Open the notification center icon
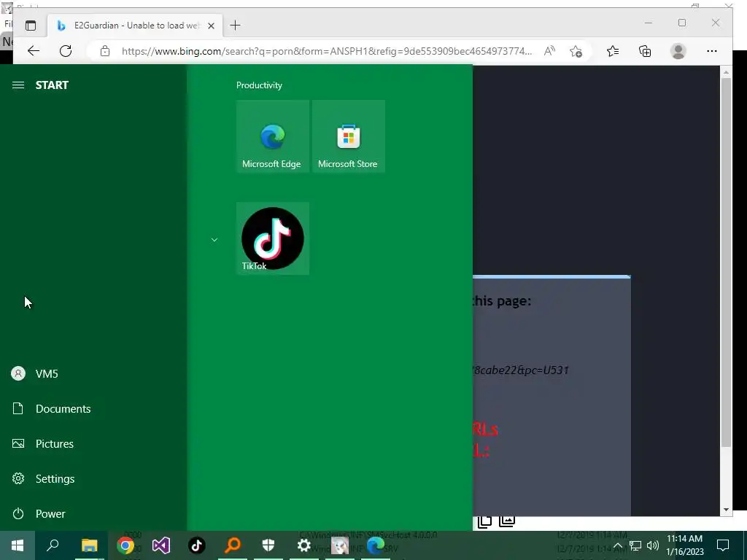The height and width of the screenshot is (560, 747). (723, 545)
